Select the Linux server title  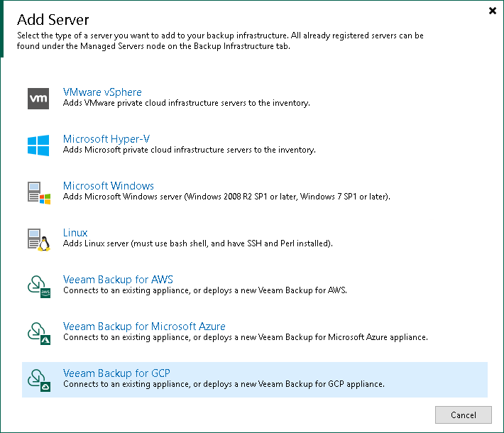(75, 233)
